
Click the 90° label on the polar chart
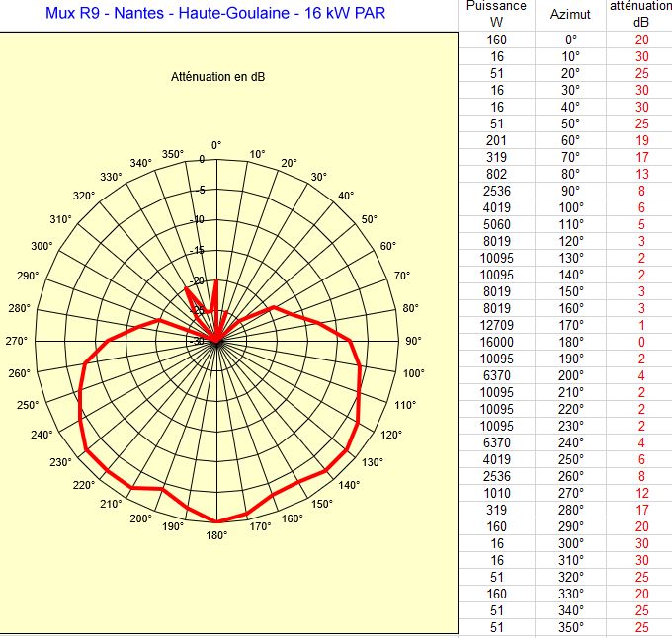click(413, 341)
